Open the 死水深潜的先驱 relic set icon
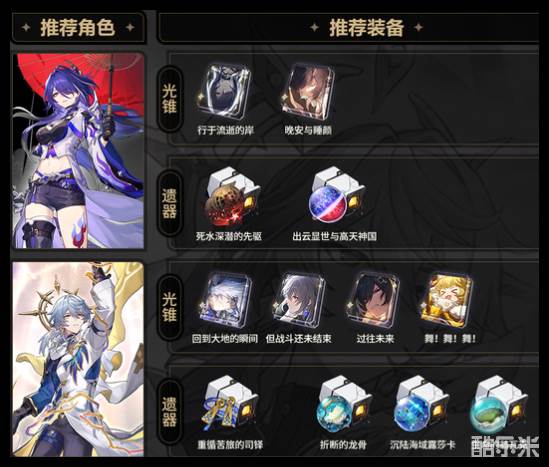549x467 pixels. click(x=232, y=198)
